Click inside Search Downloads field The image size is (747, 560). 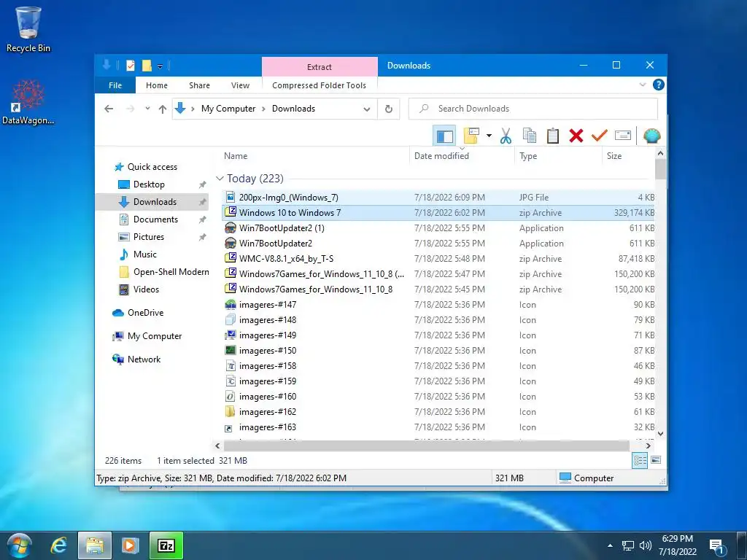(533, 109)
